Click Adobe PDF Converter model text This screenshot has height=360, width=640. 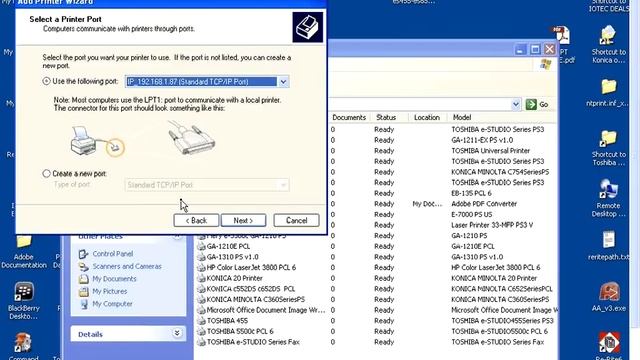pos(484,204)
